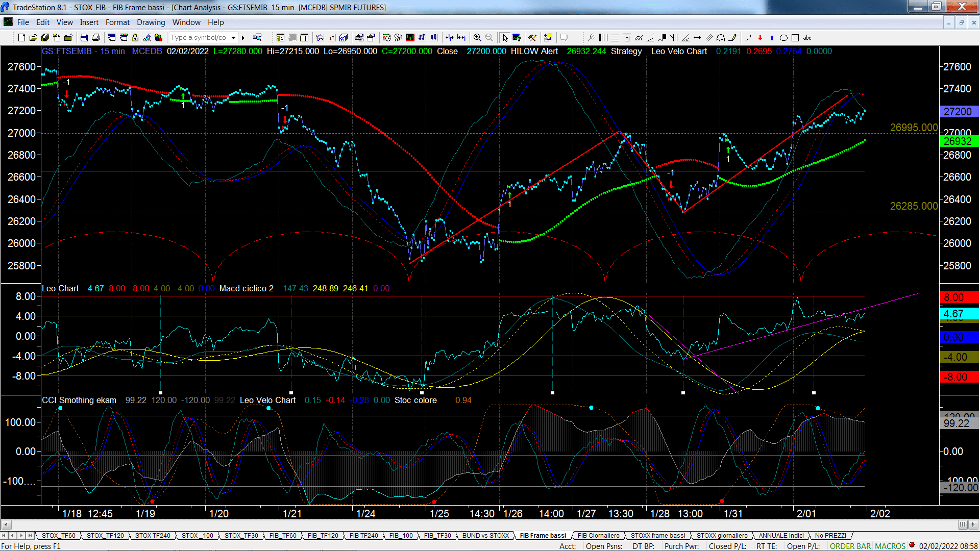Select the horizontal lines drawing tool
Screen dimensions: 980x551
[x=615, y=38]
